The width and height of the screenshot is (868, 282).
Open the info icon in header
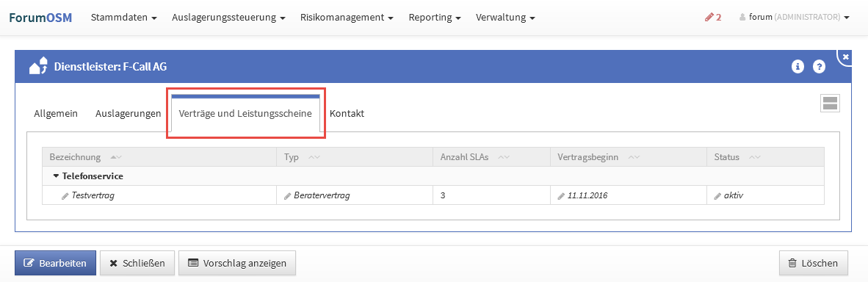coord(798,67)
